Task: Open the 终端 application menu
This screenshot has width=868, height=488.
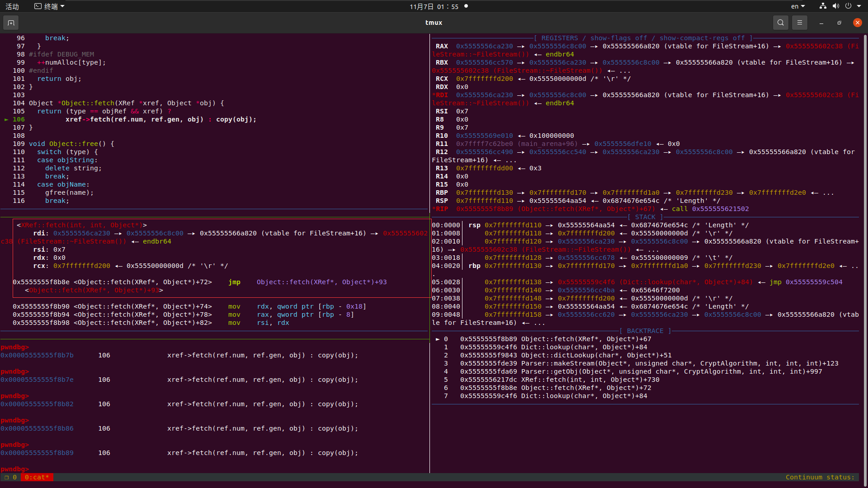Action: click(x=50, y=6)
